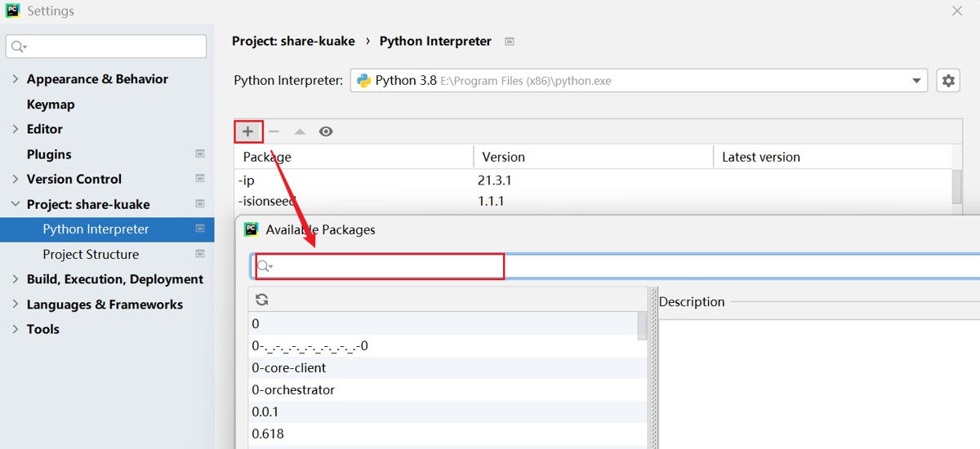Select Keymap in settings tree
Screen dimensions: 980x449
click(x=51, y=104)
